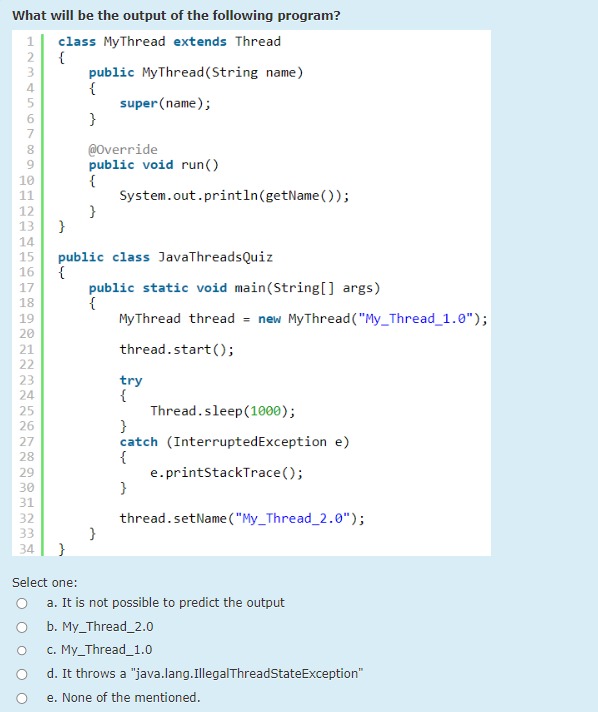Click the JavaThreadsQuiz class name
Screen dimensions: 598x712
[215, 257]
